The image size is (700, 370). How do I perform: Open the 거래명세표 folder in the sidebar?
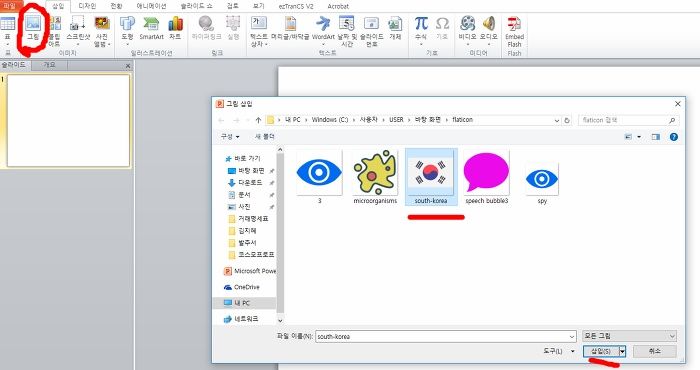coord(248,219)
